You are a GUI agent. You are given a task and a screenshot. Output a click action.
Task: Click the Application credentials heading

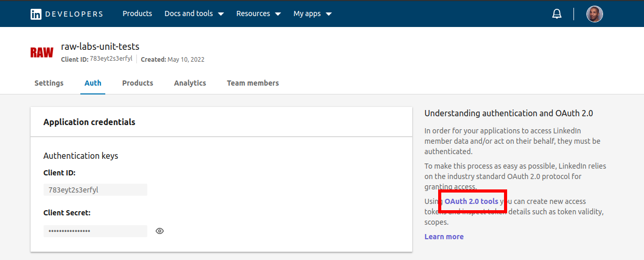(89, 122)
